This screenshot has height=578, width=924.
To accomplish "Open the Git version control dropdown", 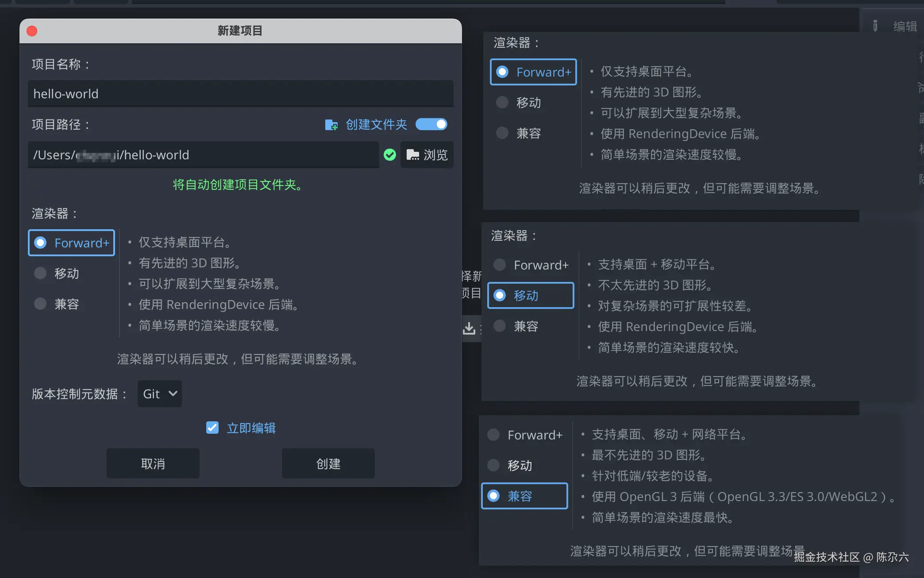I will coord(159,393).
